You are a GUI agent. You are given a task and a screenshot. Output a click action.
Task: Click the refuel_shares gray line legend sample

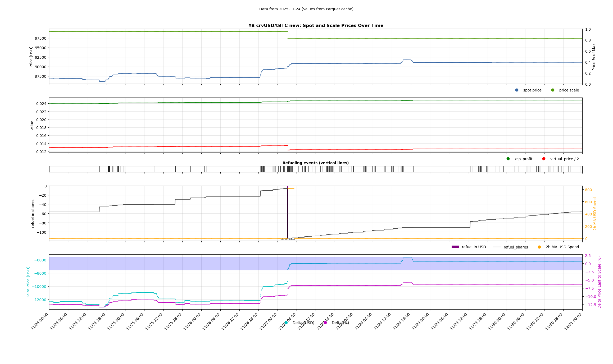pos(497,247)
